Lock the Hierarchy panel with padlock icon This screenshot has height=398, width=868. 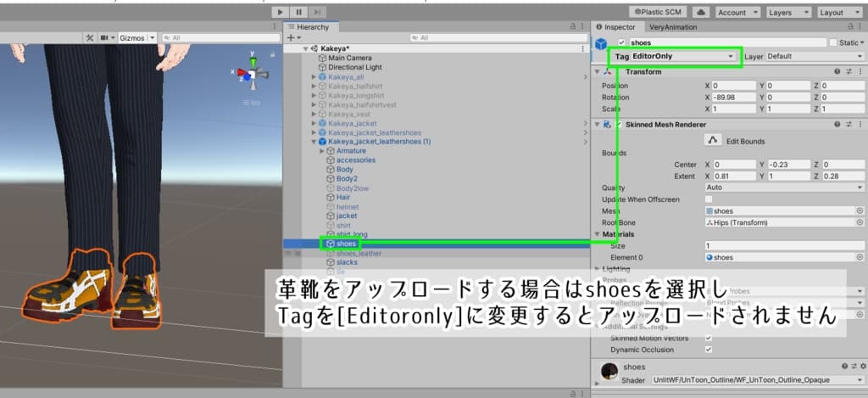tap(573, 26)
